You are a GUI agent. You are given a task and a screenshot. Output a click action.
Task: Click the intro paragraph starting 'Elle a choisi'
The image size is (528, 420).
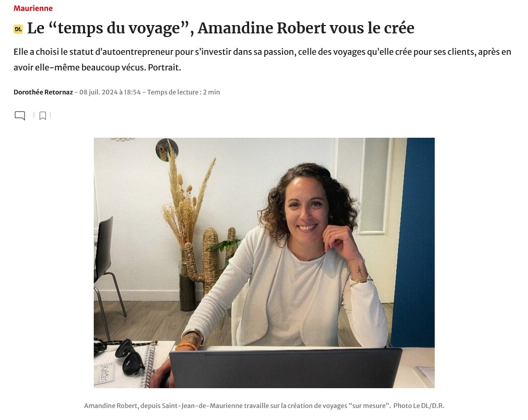pos(262,59)
